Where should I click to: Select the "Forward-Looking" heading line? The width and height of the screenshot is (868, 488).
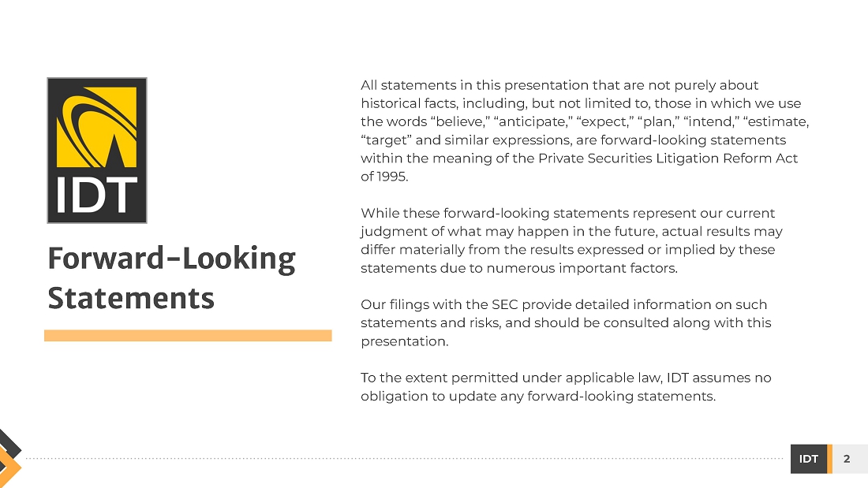171,259
